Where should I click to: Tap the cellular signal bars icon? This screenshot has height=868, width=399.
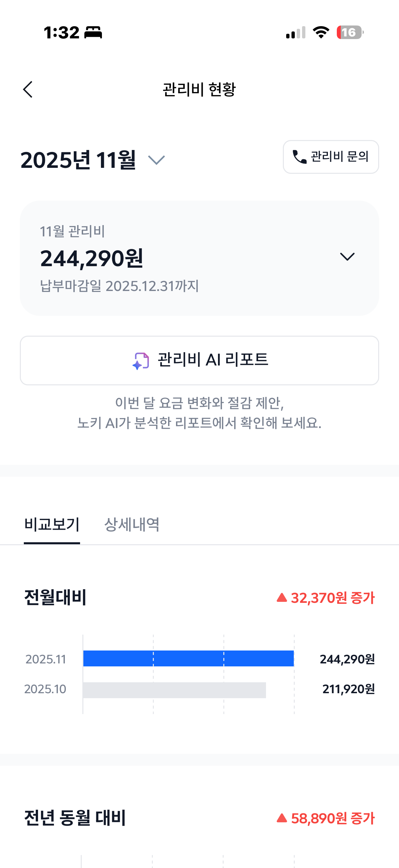pyautogui.click(x=296, y=33)
